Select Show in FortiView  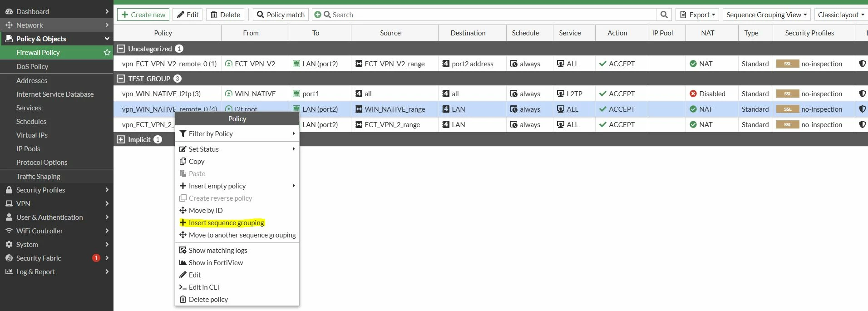click(237, 262)
